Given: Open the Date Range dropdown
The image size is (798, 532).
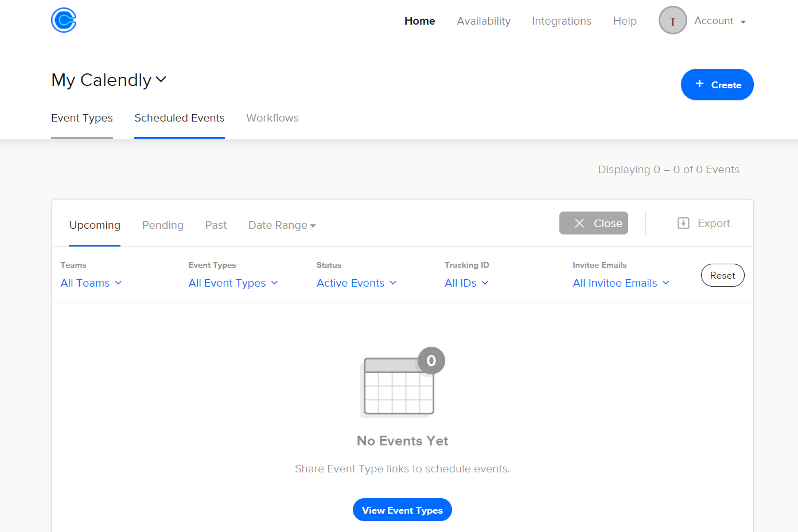Looking at the screenshot, I should click(282, 225).
